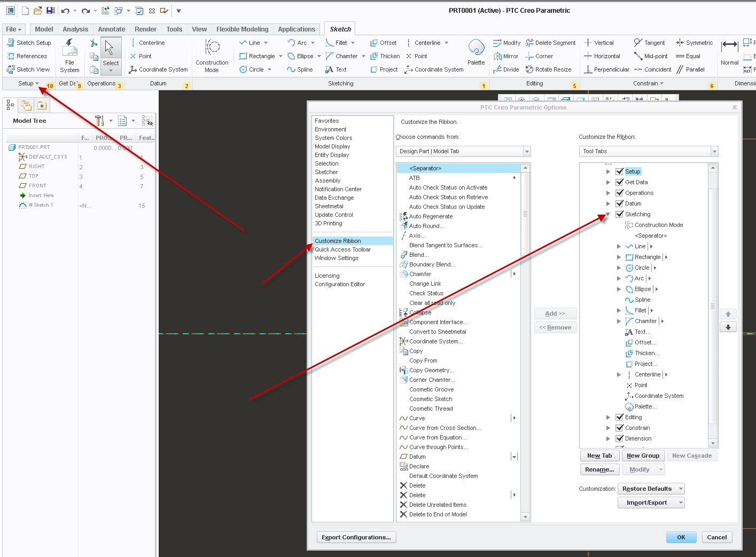
Task: Select Auto Regenerate in commands list
Action: pyautogui.click(x=431, y=216)
